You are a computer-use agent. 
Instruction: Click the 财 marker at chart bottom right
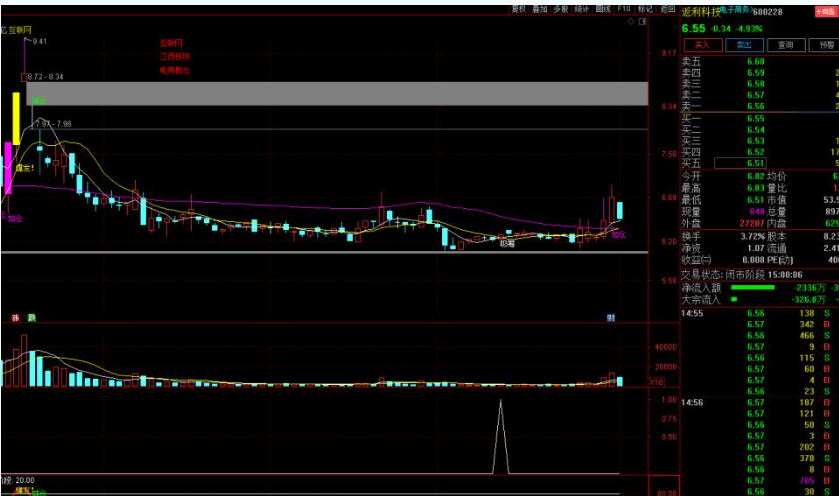(610, 317)
